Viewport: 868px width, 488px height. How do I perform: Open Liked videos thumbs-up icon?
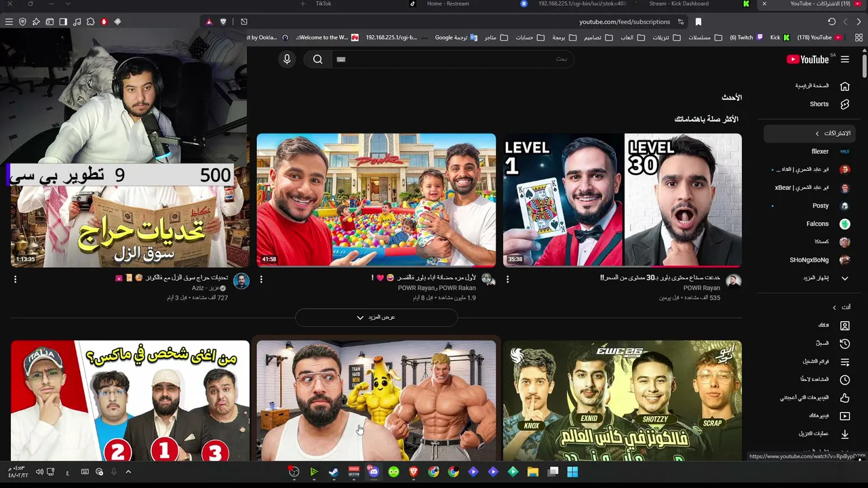pyautogui.click(x=845, y=398)
